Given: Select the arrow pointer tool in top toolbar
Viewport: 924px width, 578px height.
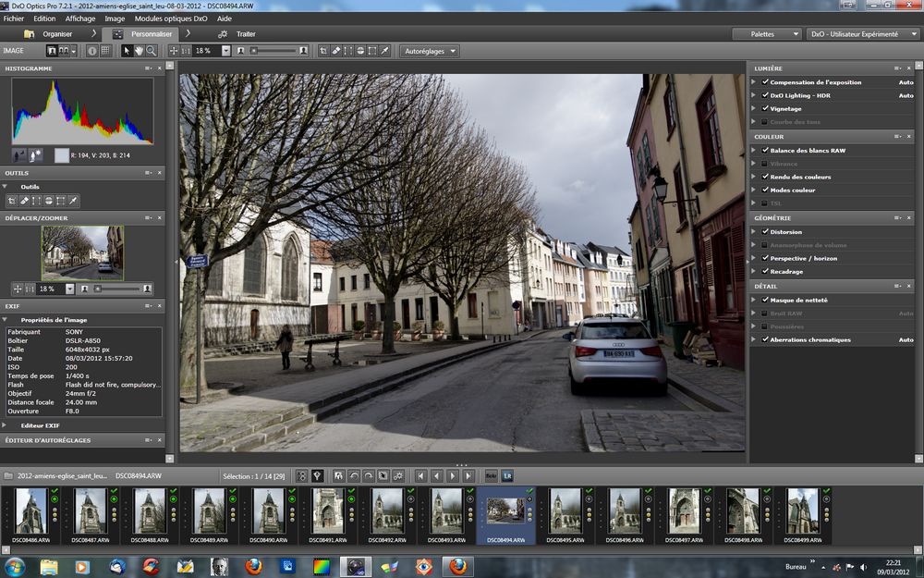Looking at the screenshot, I should [x=126, y=51].
